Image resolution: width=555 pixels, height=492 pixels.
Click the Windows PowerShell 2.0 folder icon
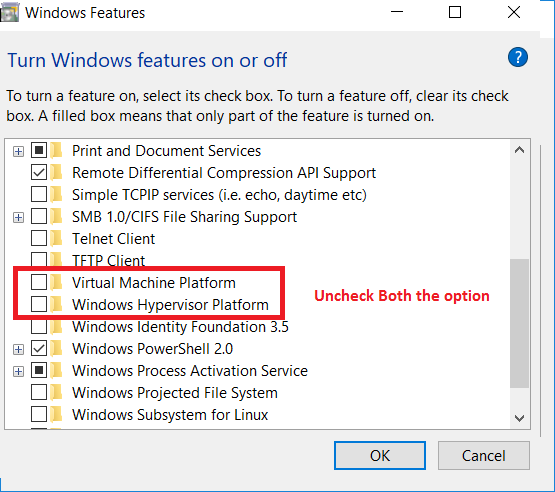[56, 348]
